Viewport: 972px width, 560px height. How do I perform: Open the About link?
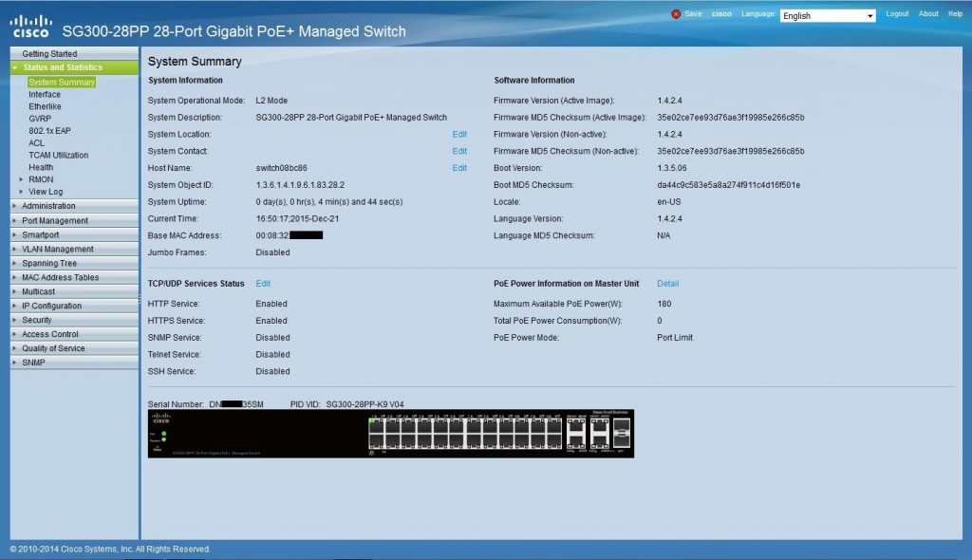coord(928,13)
